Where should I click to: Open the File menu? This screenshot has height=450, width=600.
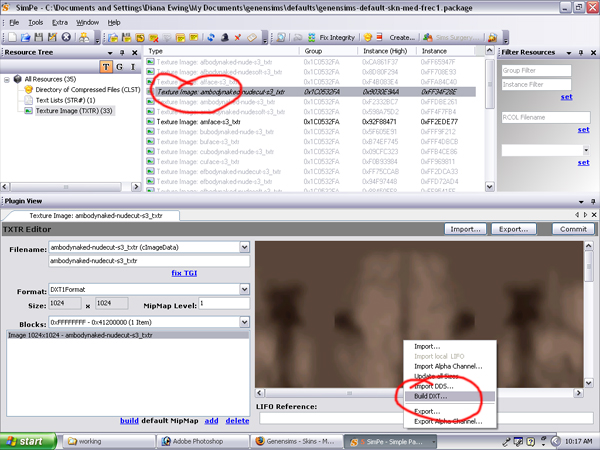pos(14,23)
